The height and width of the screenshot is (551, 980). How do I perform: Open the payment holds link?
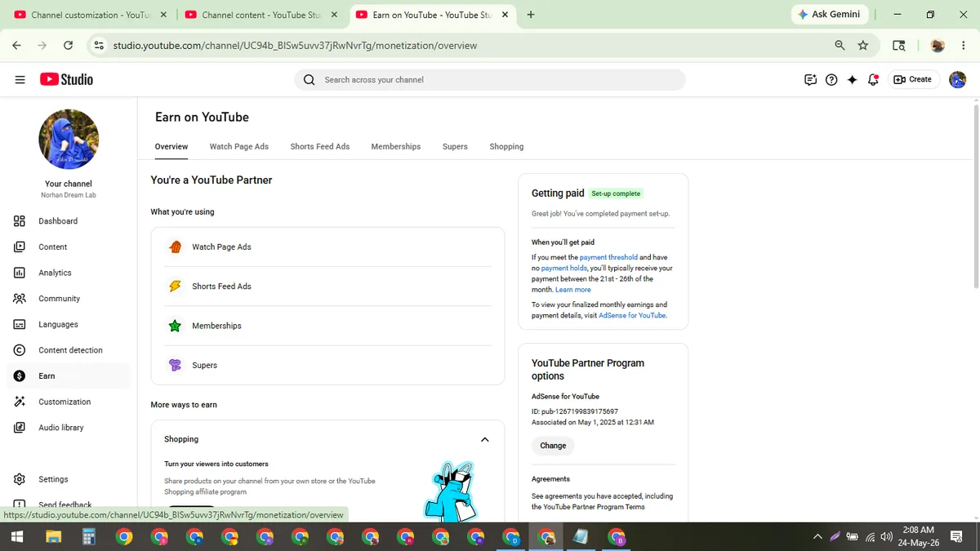click(x=563, y=268)
